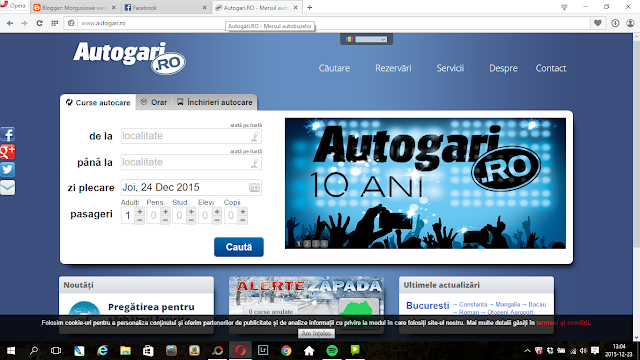Open Spotify from taskbar
This screenshot has height=360, width=640.
332,351
